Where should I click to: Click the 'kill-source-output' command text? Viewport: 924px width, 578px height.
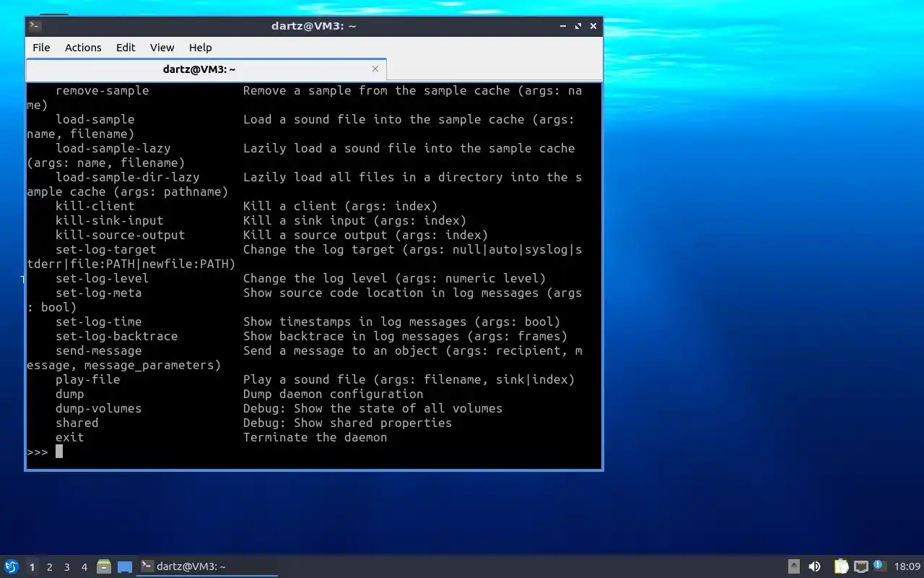[x=121, y=235]
